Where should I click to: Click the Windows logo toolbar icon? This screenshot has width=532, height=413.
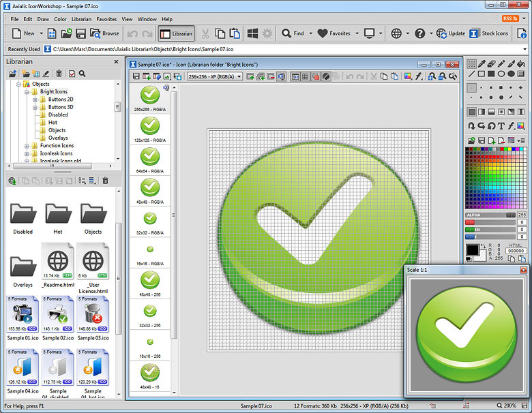click(252, 33)
